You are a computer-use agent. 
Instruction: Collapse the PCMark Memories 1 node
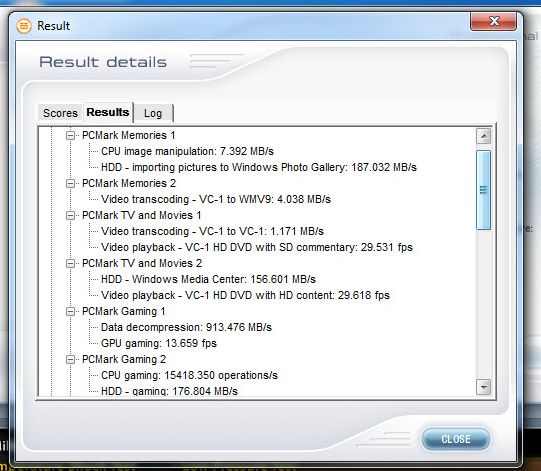pos(70,135)
